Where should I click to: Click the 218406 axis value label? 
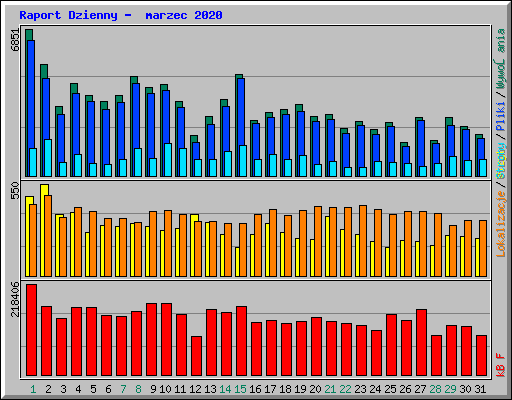click(15, 299)
